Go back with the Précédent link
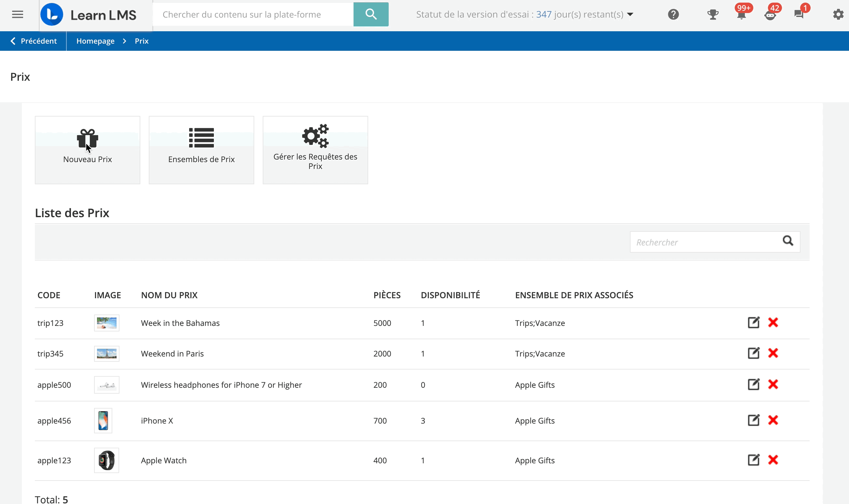The height and width of the screenshot is (504, 849). point(33,41)
